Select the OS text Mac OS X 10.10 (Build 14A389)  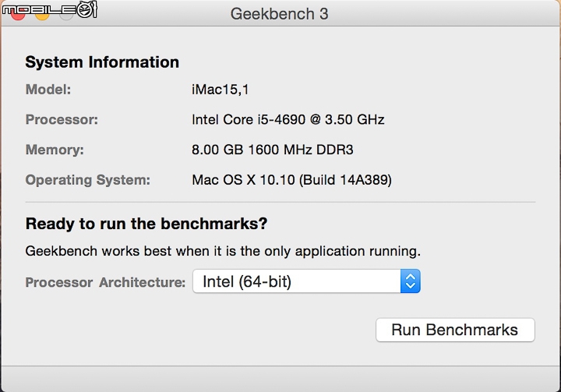click(291, 180)
